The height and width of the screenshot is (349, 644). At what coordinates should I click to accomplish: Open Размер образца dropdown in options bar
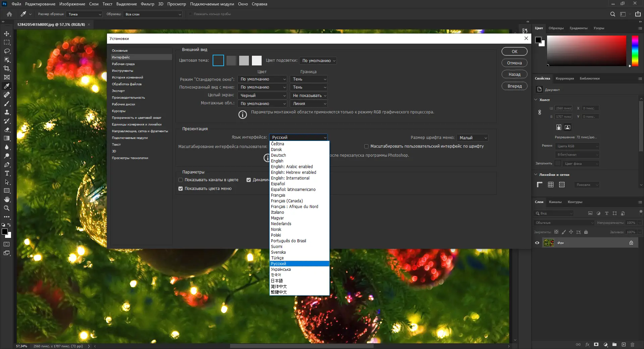(84, 14)
